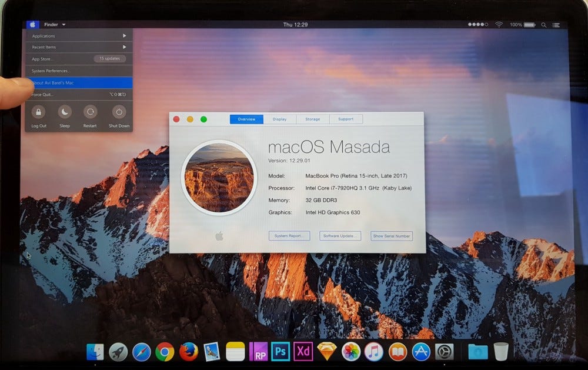Click the Thu 12:29 clock

(x=296, y=24)
